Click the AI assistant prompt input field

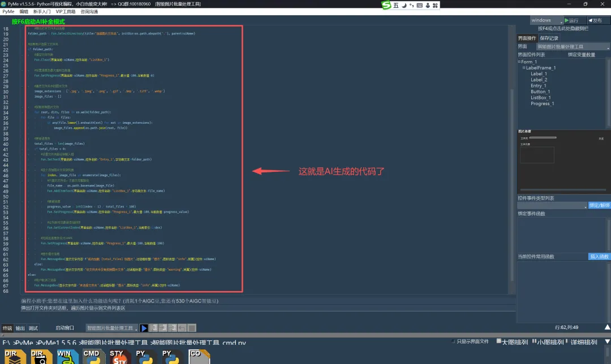268,308
